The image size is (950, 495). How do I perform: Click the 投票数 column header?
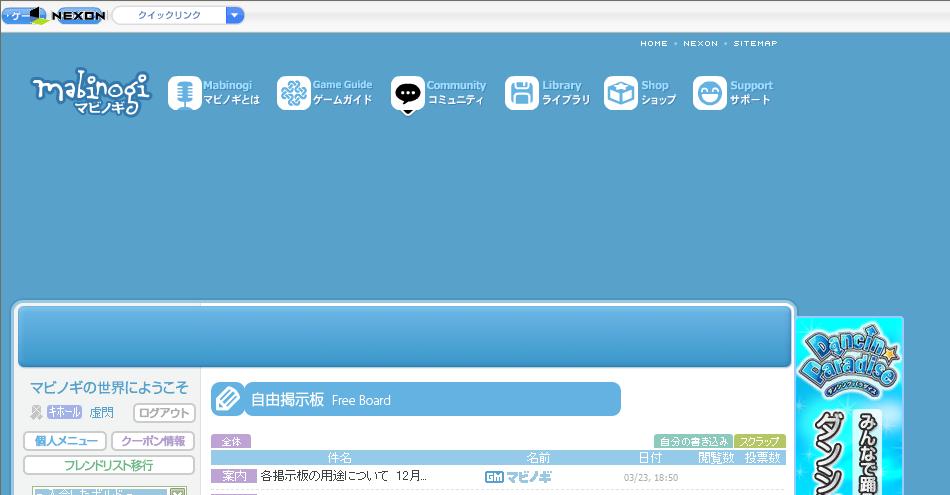pyautogui.click(x=762, y=458)
